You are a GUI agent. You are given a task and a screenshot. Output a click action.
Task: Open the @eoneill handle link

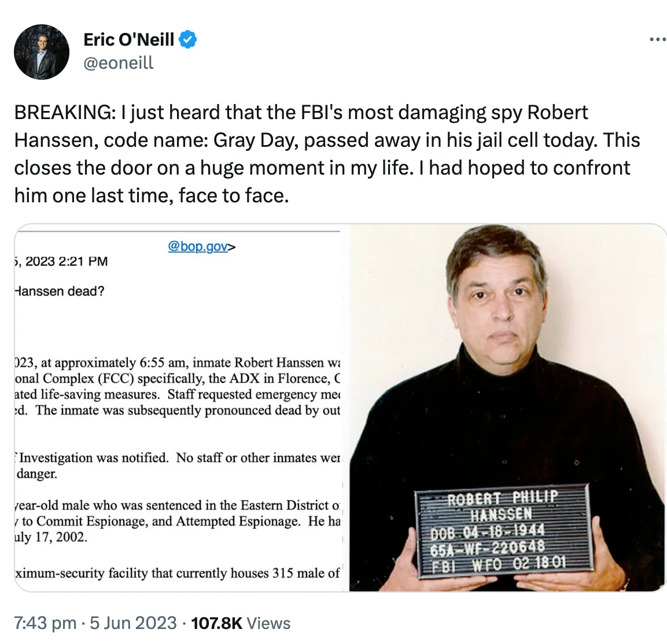119,62
